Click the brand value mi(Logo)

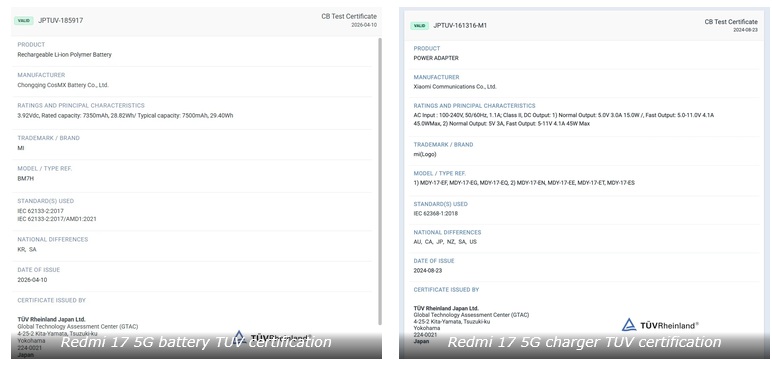(425, 154)
